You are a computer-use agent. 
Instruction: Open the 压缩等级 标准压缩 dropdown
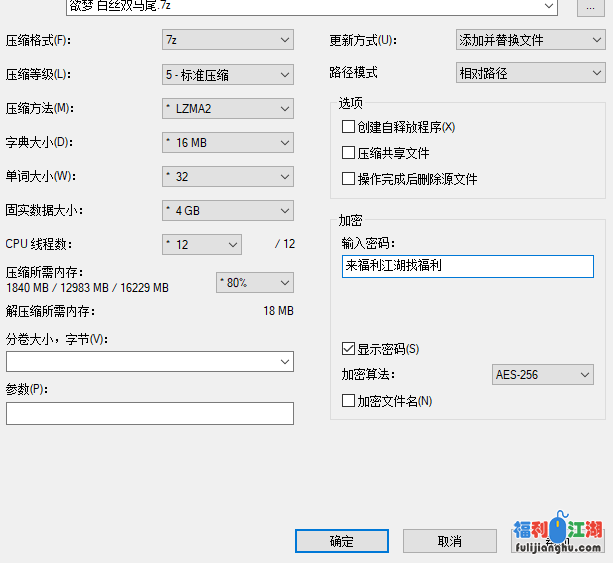227,75
